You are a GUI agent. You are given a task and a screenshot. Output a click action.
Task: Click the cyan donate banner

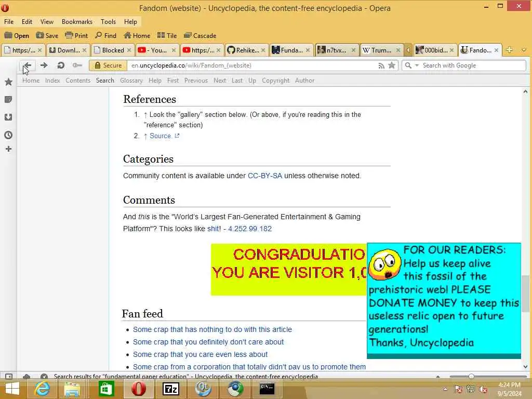coord(444,301)
